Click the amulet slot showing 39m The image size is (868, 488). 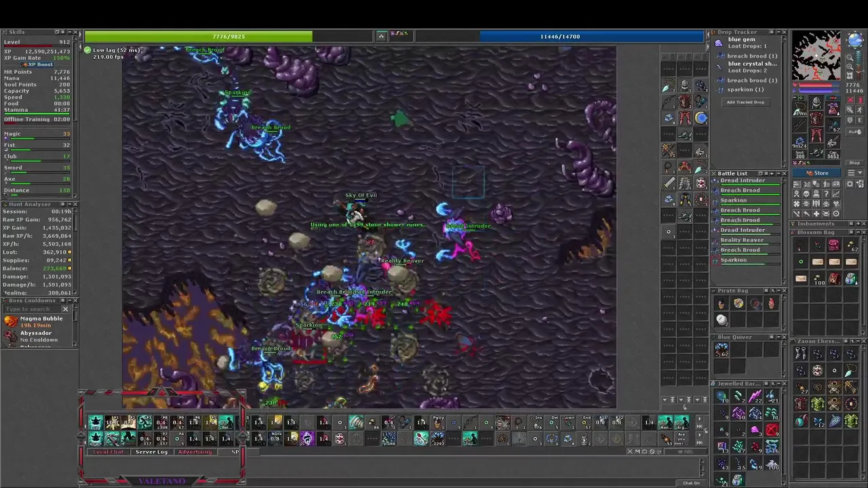click(800, 108)
